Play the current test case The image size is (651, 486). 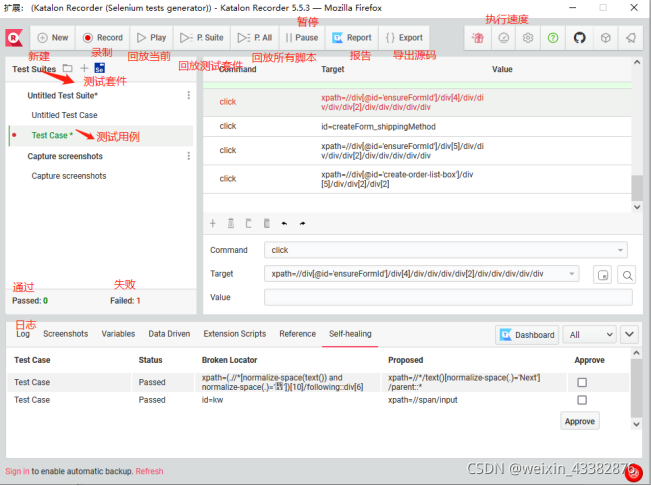point(152,38)
